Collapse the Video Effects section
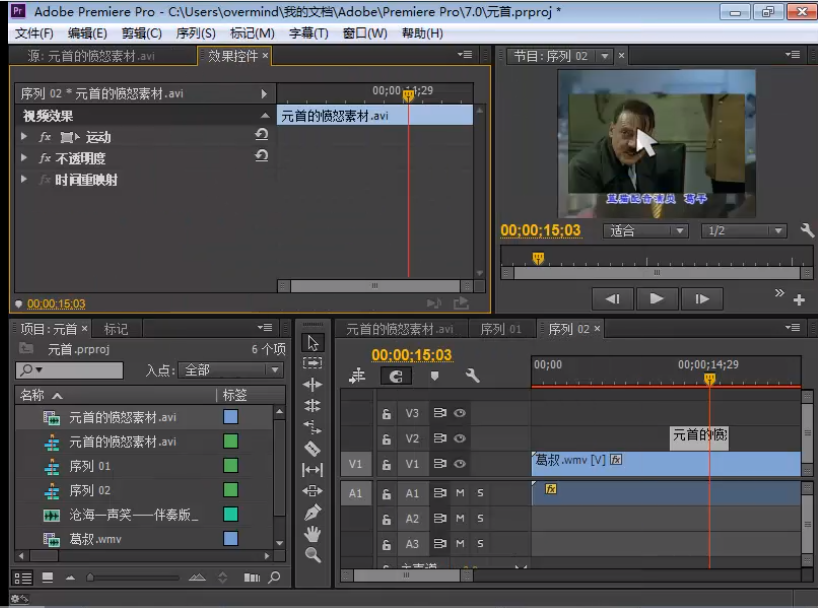 point(266,115)
